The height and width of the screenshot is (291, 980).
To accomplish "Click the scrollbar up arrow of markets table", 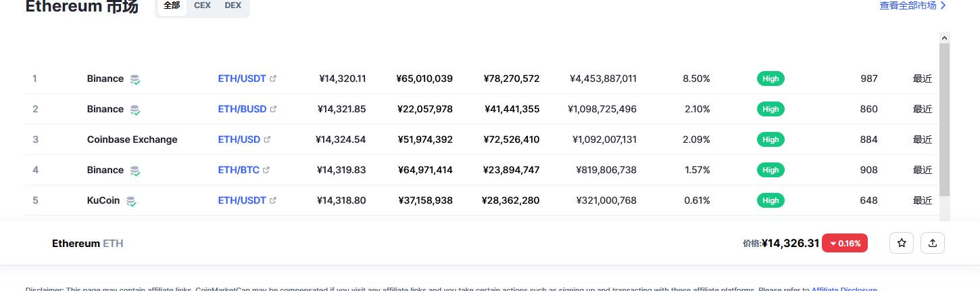I will click(944, 38).
